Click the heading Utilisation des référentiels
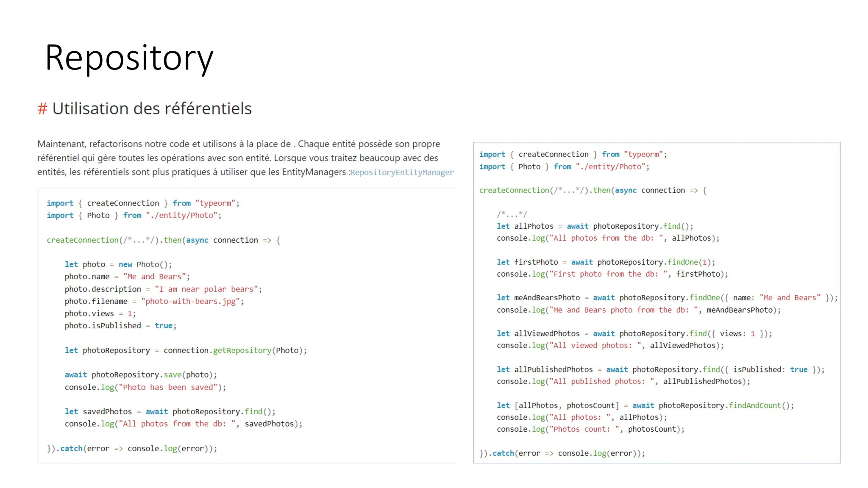 tap(152, 108)
